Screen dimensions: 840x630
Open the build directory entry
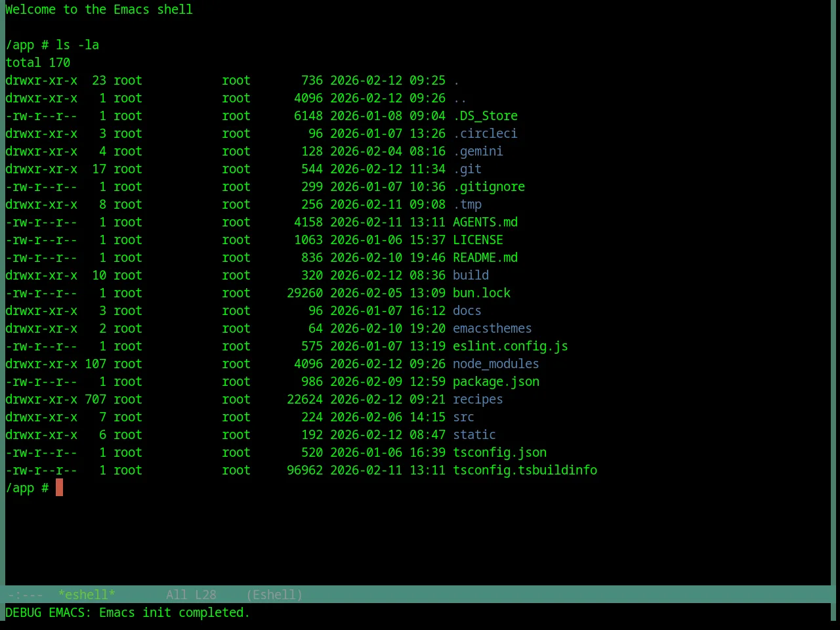(x=471, y=275)
